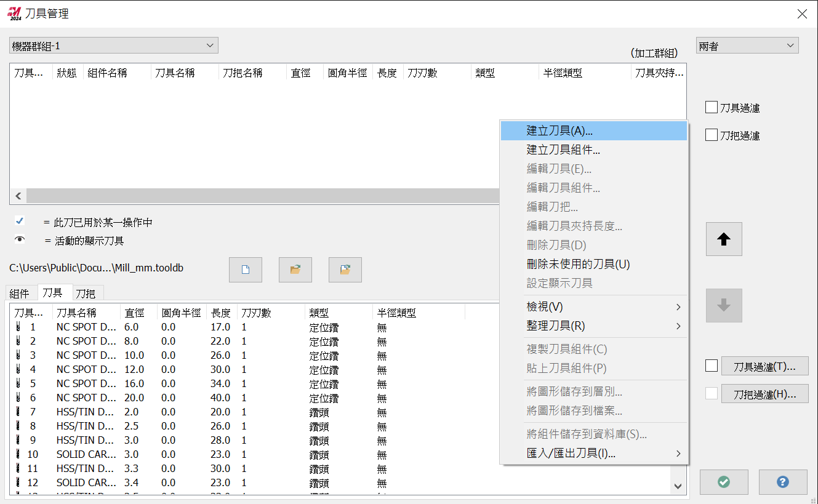Image resolution: width=818 pixels, height=504 pixels.
Task: Click the drill icon in tool row 7
Action: pyautogui.click(x=18, y=412)
